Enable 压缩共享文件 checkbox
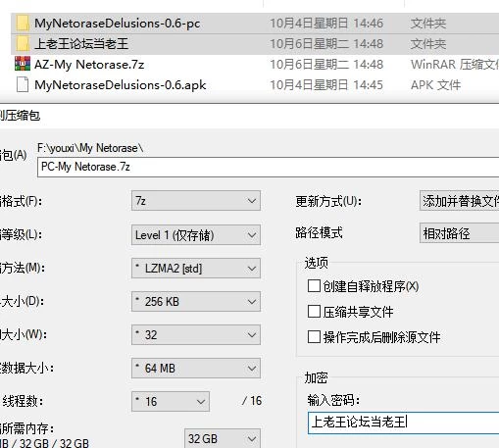This screenshot has height=448, width=499. click(x=314, y=312)
